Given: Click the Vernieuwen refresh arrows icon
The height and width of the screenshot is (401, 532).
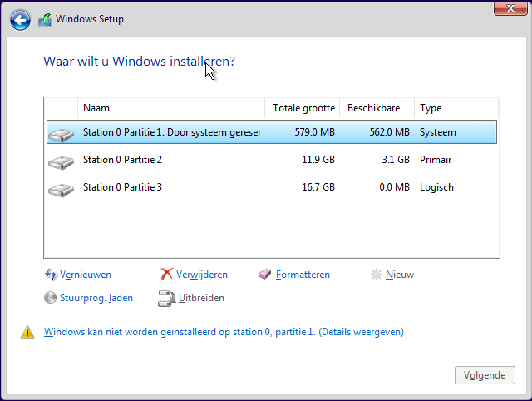Looking at the screenshot, I should click(x=51, y=275).
